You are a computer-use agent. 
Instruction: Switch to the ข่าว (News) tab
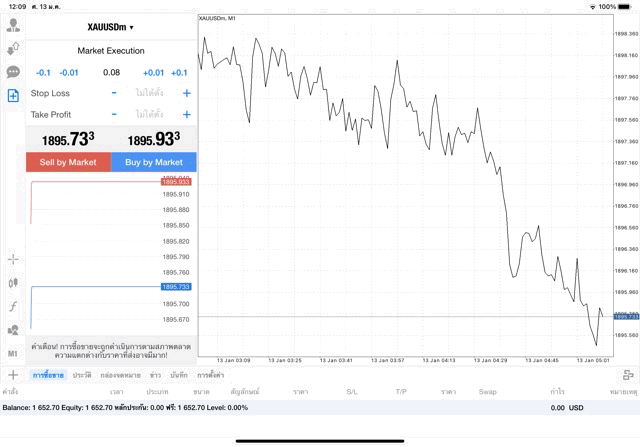coord(155,375)
